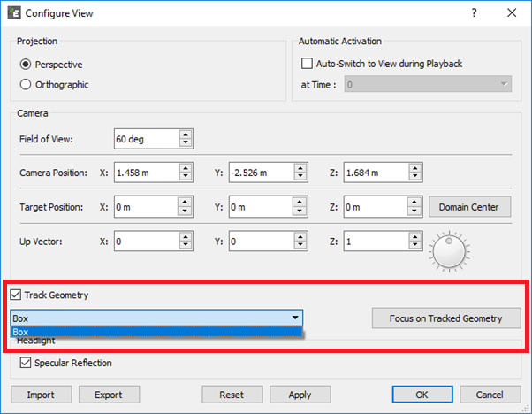Select the Perspective projection radio button

25,65
